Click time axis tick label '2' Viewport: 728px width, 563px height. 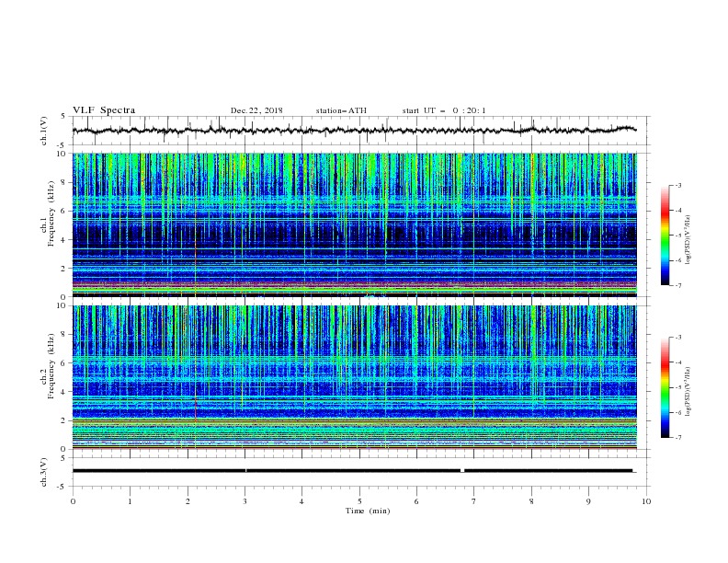pyautogui.click(x=188, y=501)
